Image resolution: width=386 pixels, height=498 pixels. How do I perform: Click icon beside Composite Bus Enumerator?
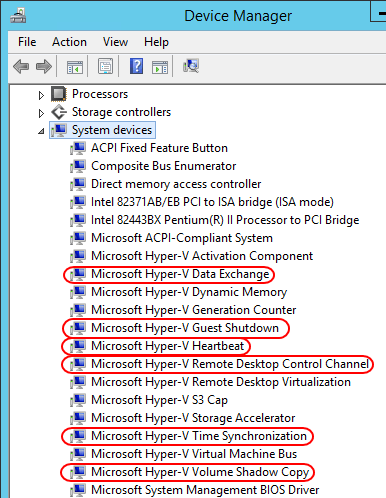point(78,166)
